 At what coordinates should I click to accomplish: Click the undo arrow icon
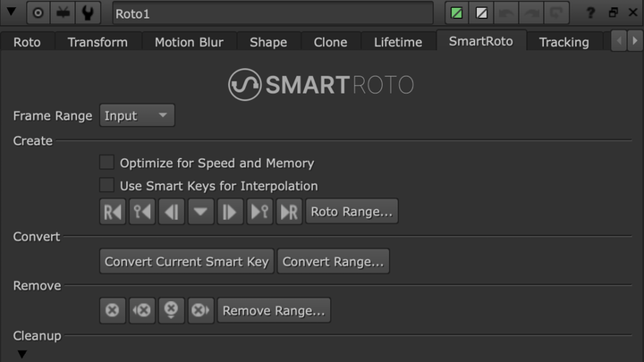click(506, 13)
